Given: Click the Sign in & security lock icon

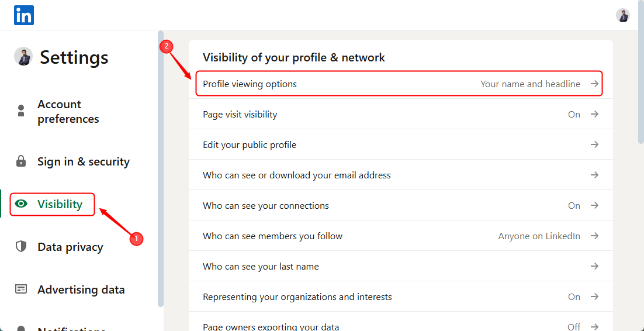Looking at the screenshot, I should tap(21, 161).
